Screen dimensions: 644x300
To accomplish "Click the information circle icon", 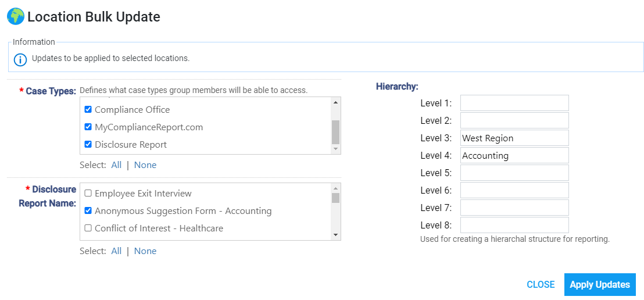I will point(20,59).
